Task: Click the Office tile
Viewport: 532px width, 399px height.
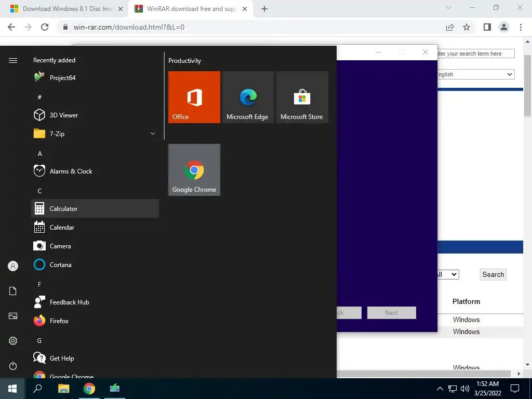Action: point(194,97)
